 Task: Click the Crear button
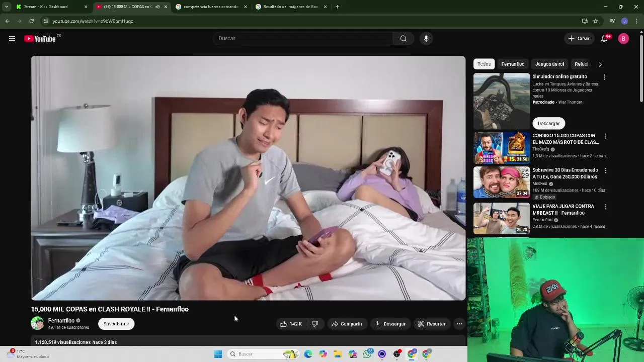coord(579,39)
